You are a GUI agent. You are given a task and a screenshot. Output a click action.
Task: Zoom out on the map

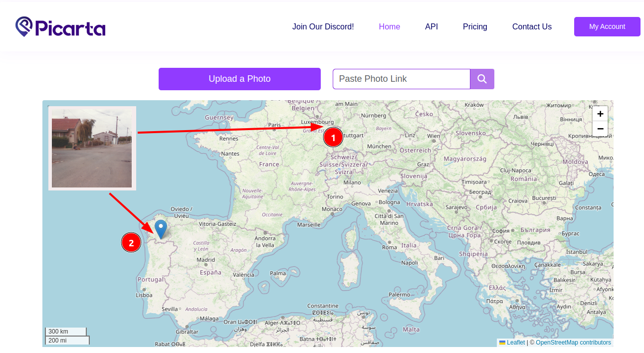point(600,129)
